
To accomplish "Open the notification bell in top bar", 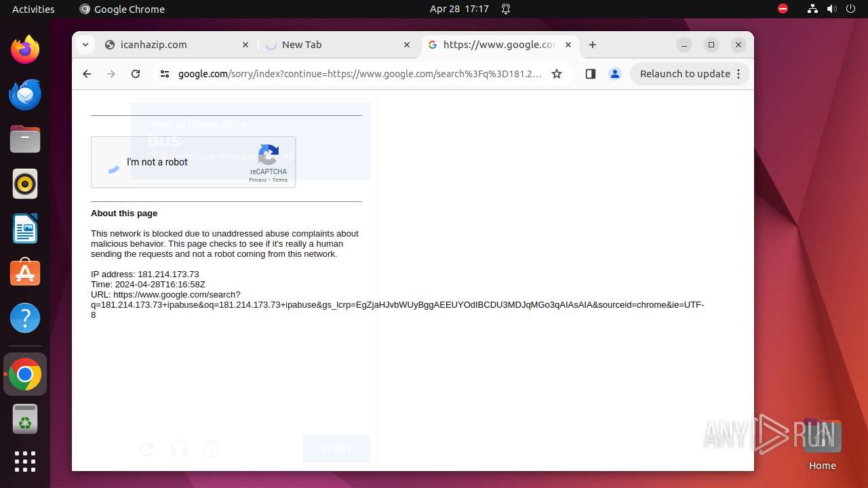I will point(506,9).
